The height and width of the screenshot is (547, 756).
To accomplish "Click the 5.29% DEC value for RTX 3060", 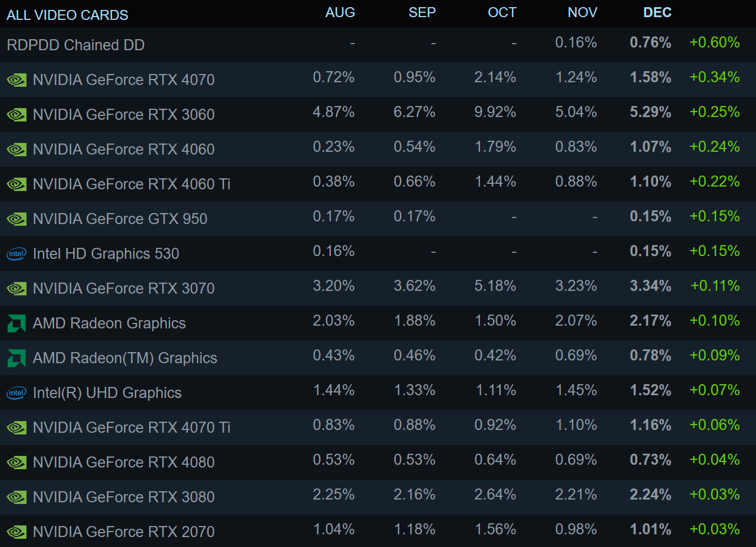I will click(x=651, y=112).
